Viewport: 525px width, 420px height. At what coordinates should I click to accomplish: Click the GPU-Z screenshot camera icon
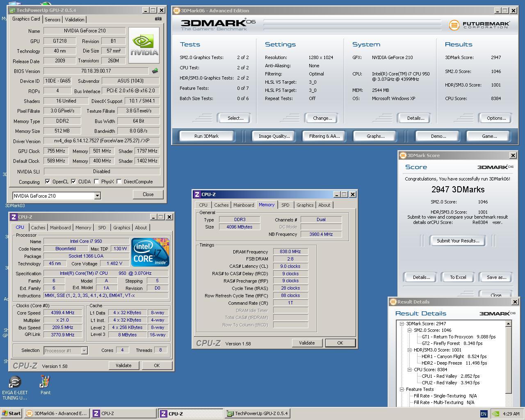click(158, 19)
